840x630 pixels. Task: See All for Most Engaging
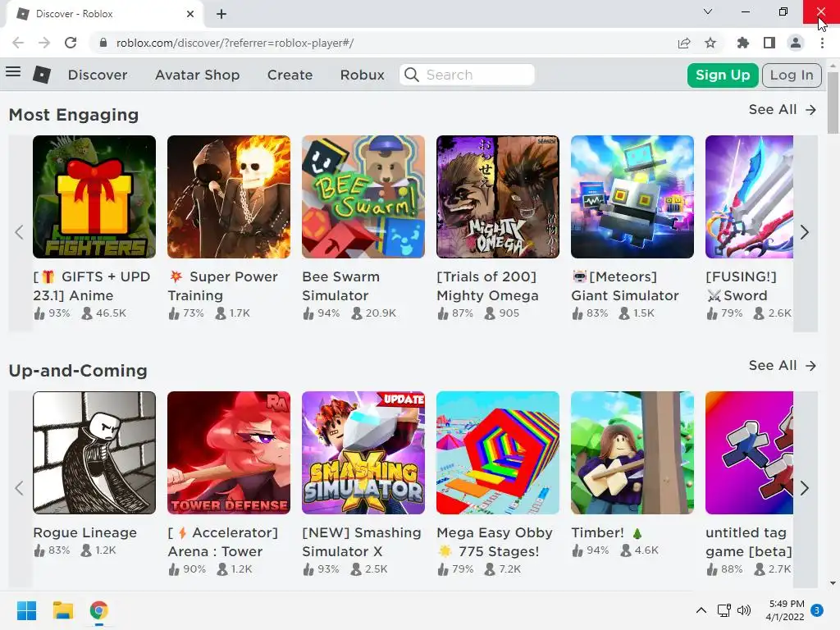tap(782, 109)
